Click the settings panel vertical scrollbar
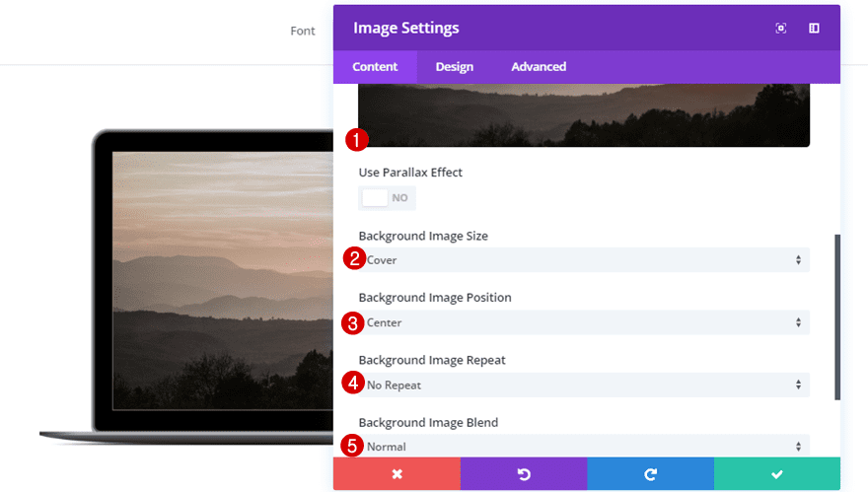 (x=837, y=316)
